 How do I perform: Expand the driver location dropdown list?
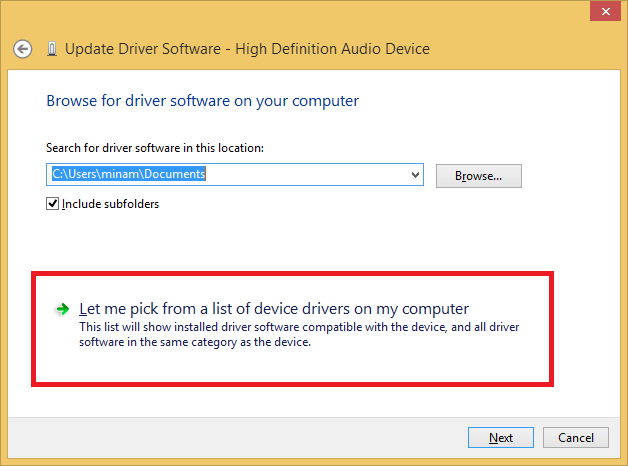point(415,175)
